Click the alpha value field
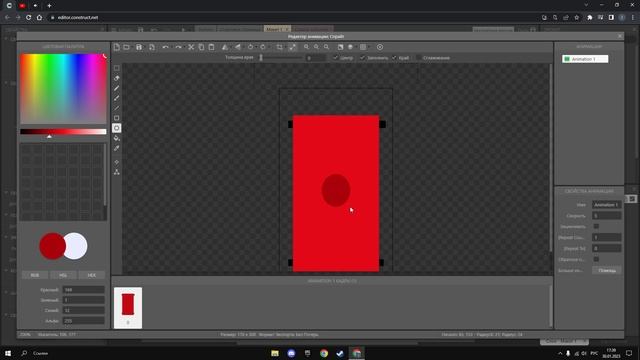This screenshot has height=360, width=640. [x=83, y=321]
